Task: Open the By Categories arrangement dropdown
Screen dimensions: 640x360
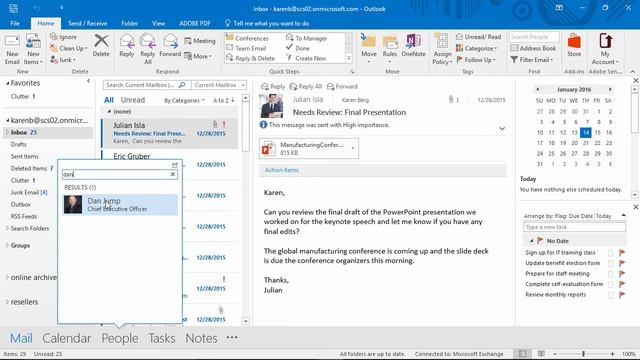Action: (184, 100)
